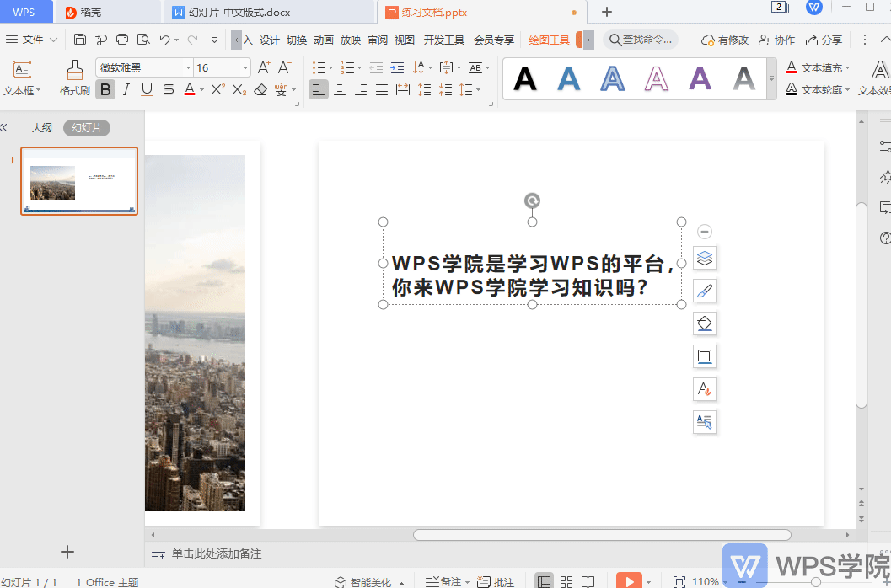
Task: Expand the 文本轮廓 text outline dropdown
Action: coord(848,90)
